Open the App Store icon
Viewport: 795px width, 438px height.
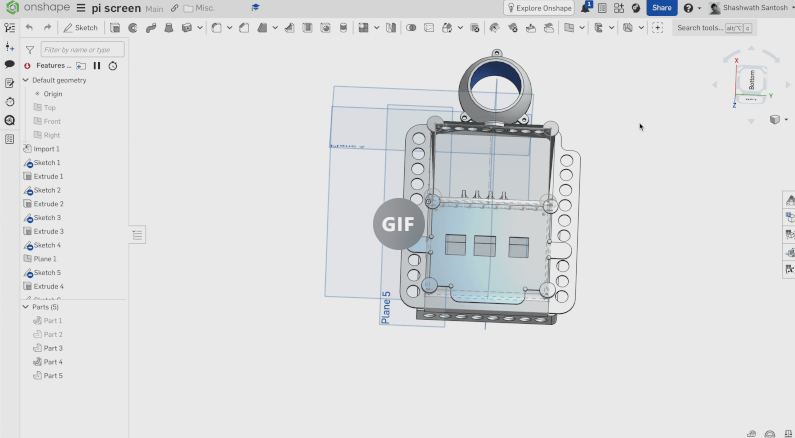619,8
